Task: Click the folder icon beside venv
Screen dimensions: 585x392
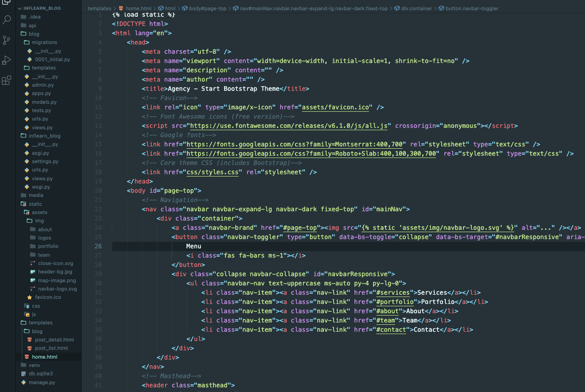Action: (x=24, y=365)
